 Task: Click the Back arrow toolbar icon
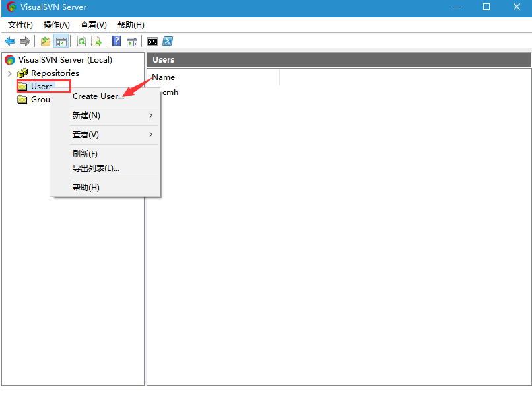[x=10, y=42]
